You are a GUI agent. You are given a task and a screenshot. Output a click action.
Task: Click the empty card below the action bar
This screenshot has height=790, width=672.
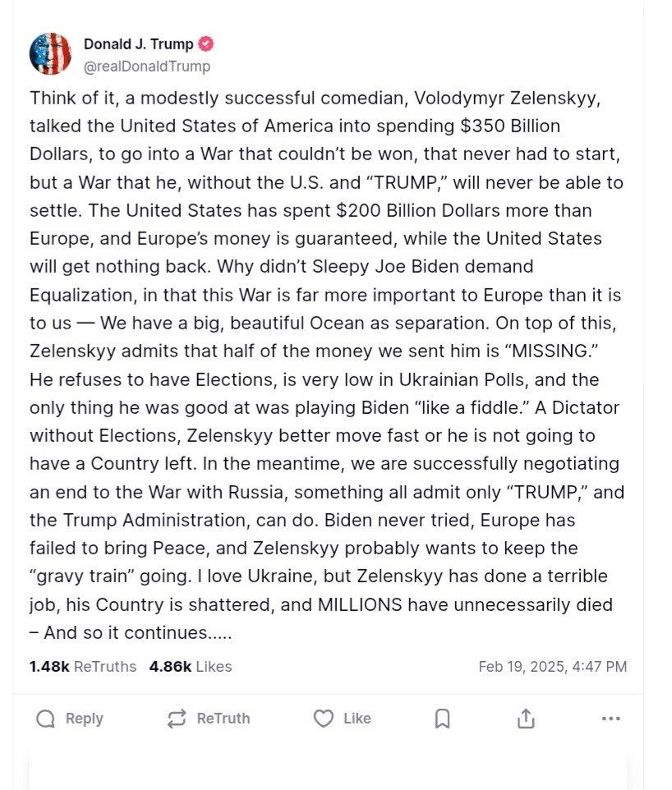[x=328, y=769]
